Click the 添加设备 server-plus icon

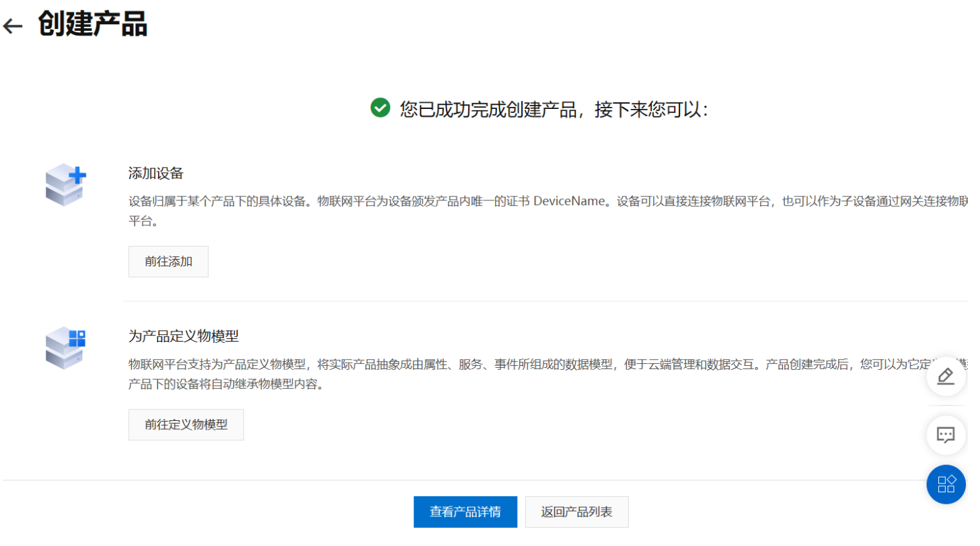point(66,184)
